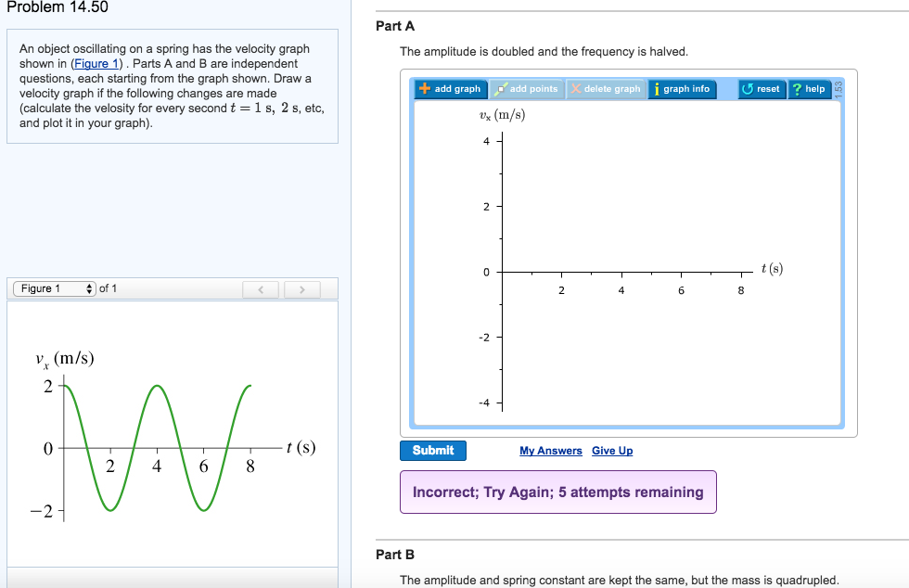Open the Figure 1 selector dropdown
This screenshot has width=909, height=588.
point(48,288)
